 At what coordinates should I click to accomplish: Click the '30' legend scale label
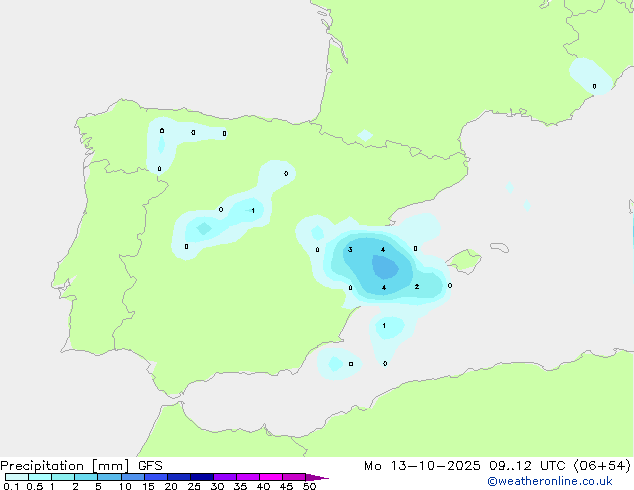217,486
